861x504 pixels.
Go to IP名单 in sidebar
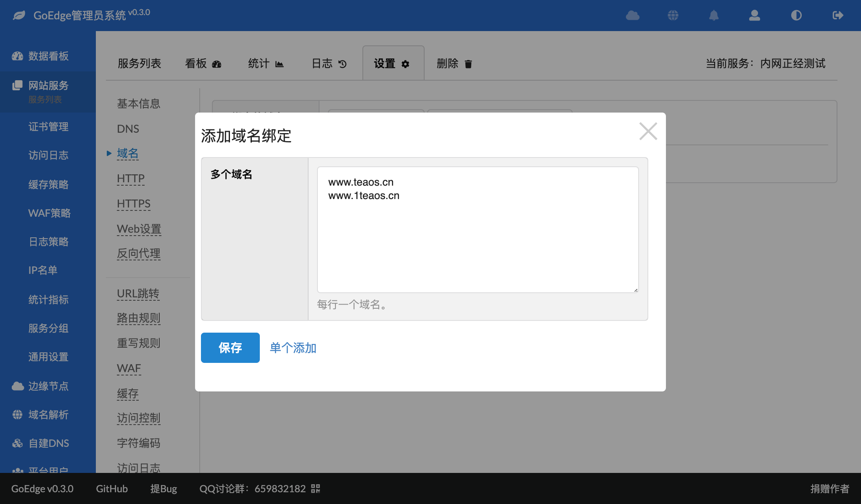point(43,270)
